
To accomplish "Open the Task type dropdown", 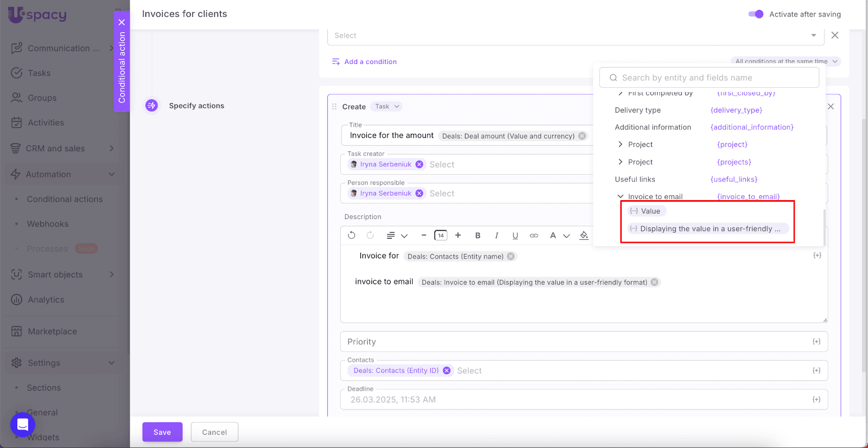I will pyautogui.click(x=387, y=106).
